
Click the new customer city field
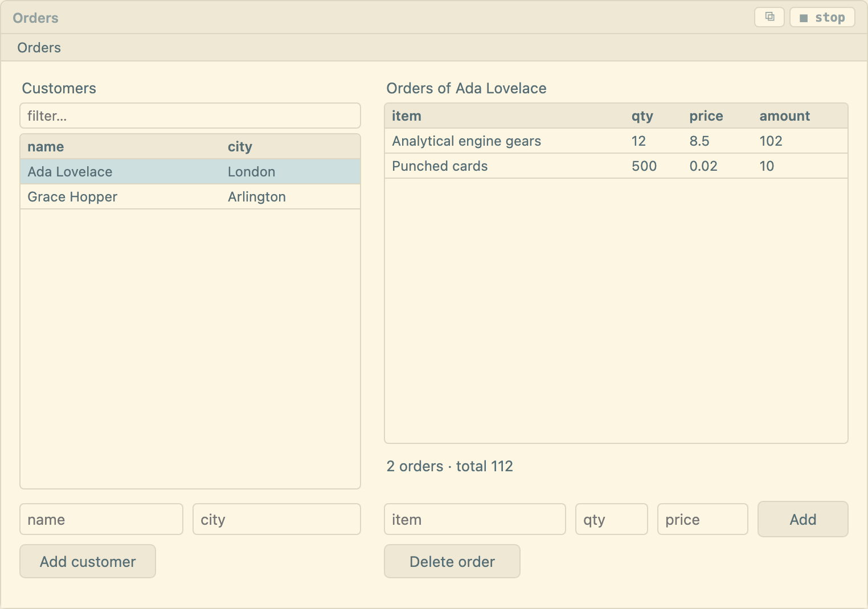[277, 519]
